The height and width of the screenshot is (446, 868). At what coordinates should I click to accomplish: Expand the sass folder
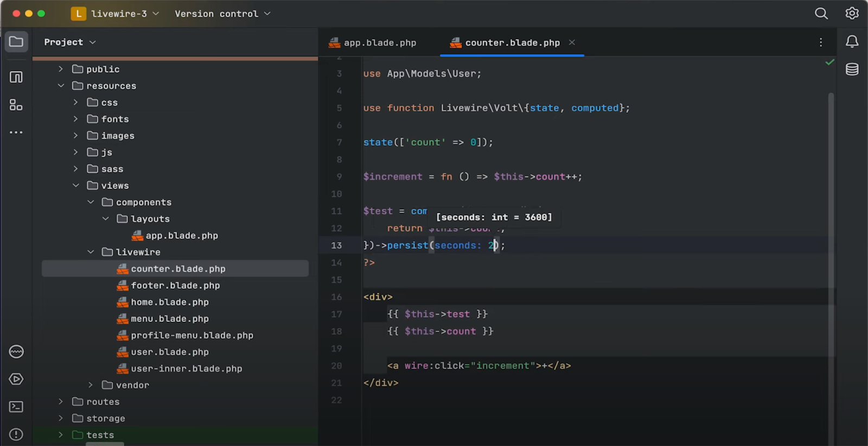click(76, 169)
